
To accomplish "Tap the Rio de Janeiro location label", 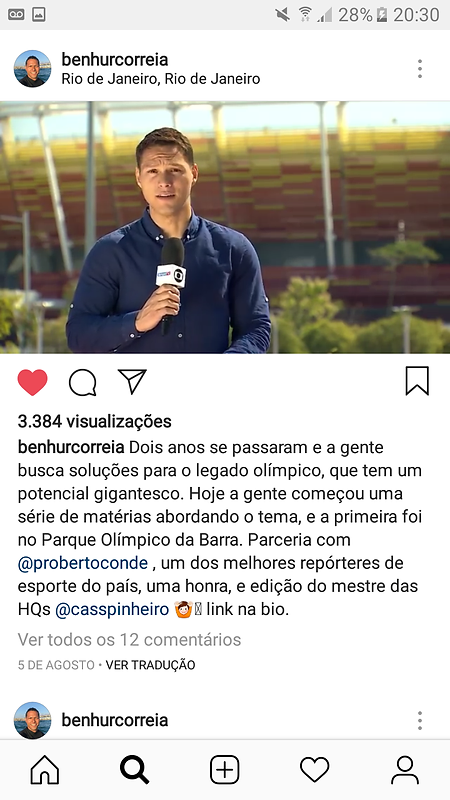I will pyautogui.click(x=161, y=79).
